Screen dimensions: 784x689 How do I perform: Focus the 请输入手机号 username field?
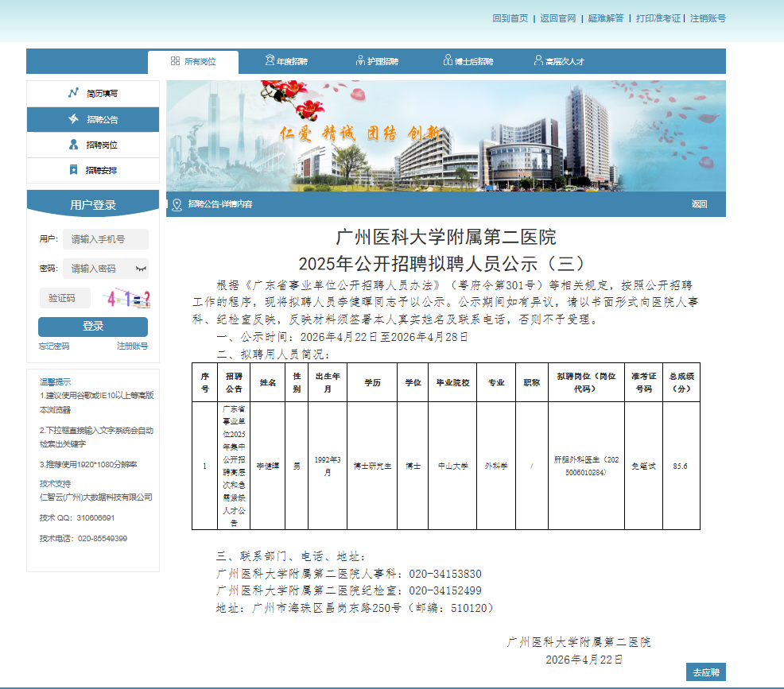(x=105, y=239)
